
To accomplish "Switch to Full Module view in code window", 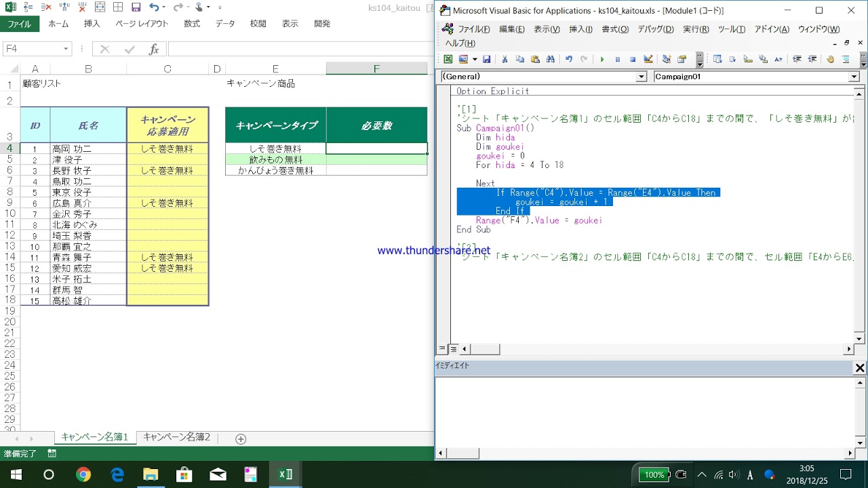I will point(454,349).
